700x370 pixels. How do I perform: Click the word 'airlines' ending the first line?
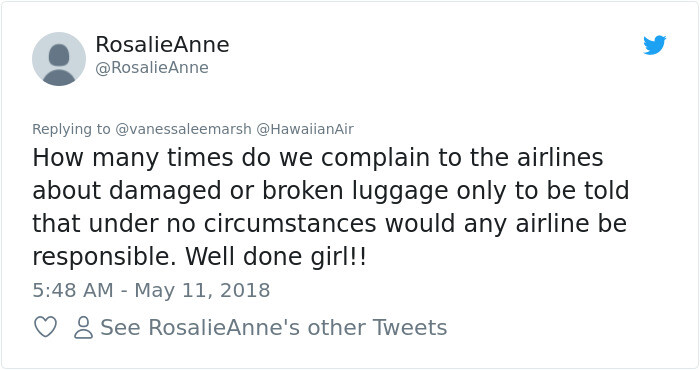(x=560, y=158)
